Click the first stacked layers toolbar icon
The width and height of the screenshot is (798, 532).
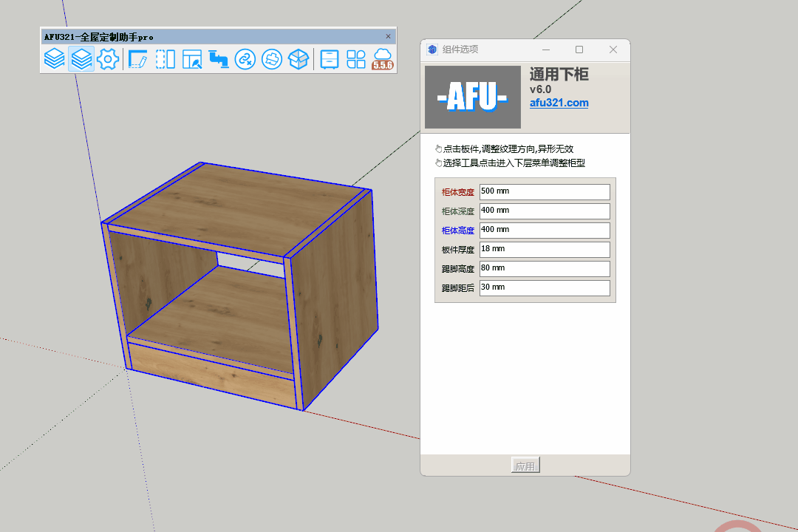click(54, 58)
